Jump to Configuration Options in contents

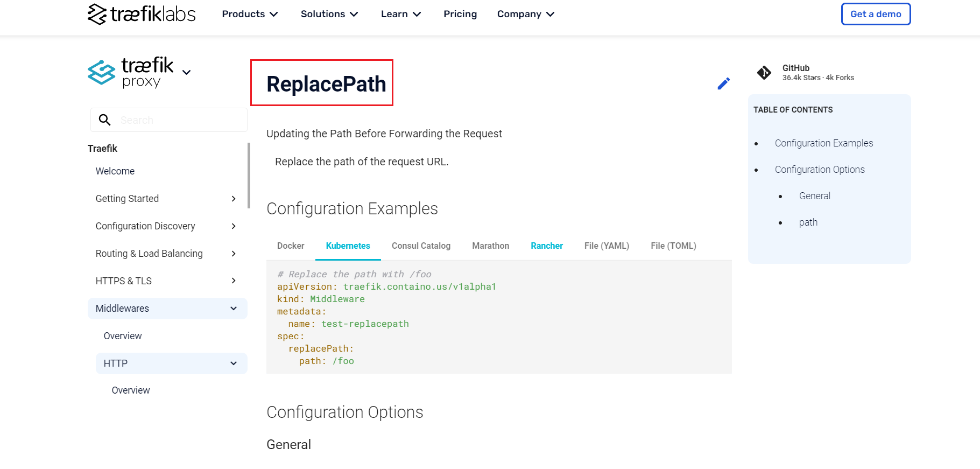[820, 170]
